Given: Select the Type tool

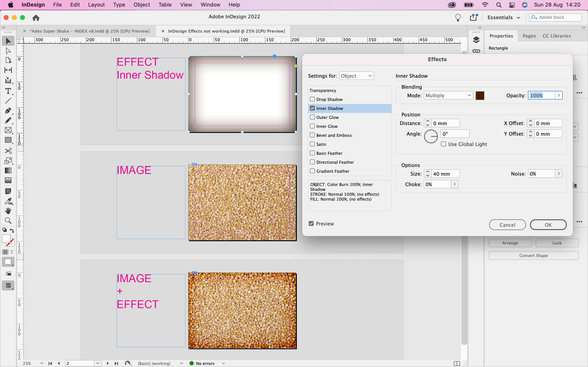Looking at the screenshot, I should (8, 91).
